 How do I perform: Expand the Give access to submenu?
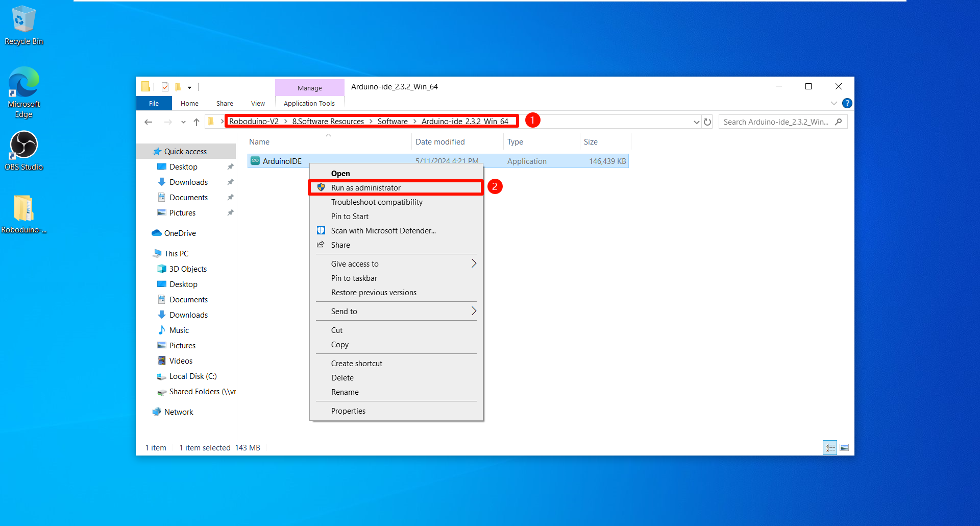pyautogui.click(x=396, y=264)
